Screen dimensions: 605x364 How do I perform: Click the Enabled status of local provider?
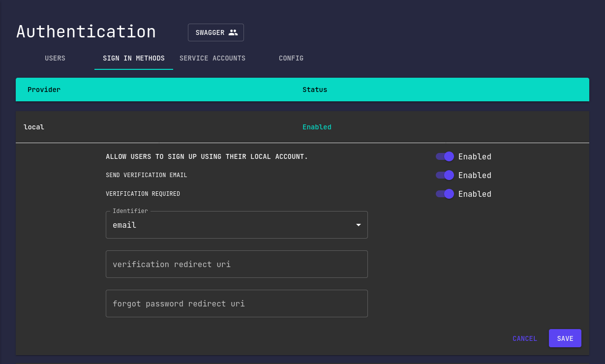click(317, 127)
